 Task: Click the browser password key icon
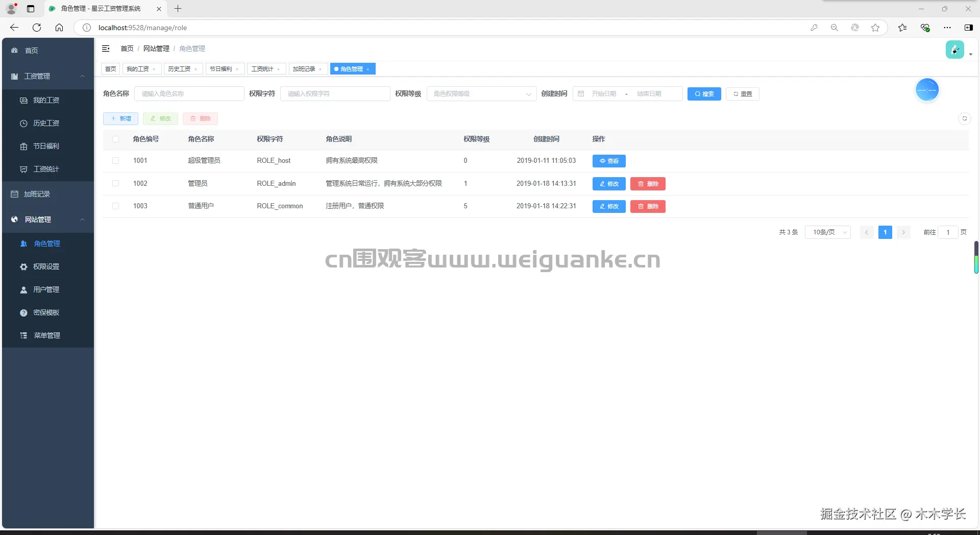[x=814, y=28]
